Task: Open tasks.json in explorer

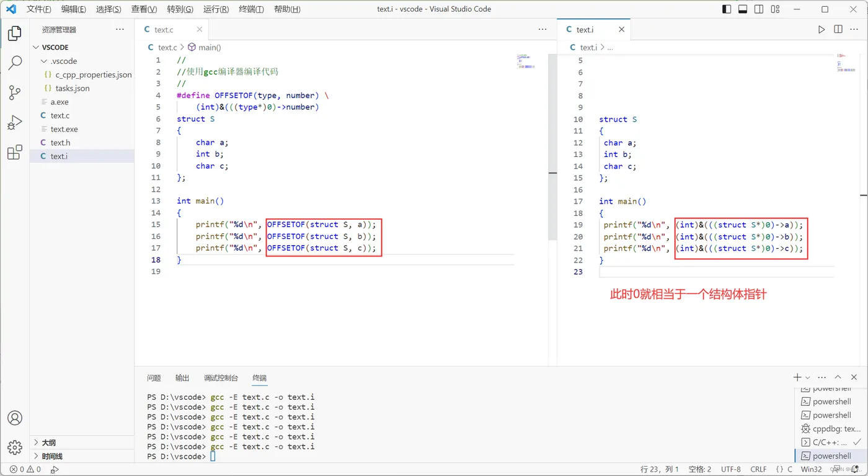Action: point(82,88)
